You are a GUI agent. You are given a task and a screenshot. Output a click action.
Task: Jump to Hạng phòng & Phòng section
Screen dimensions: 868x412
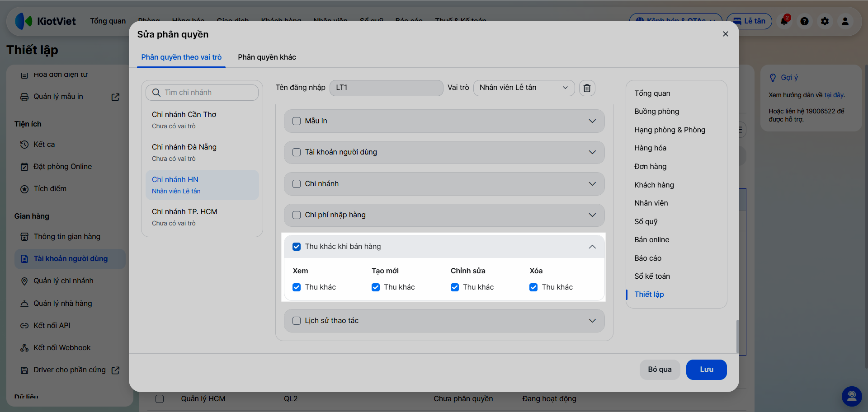(670, 130)
